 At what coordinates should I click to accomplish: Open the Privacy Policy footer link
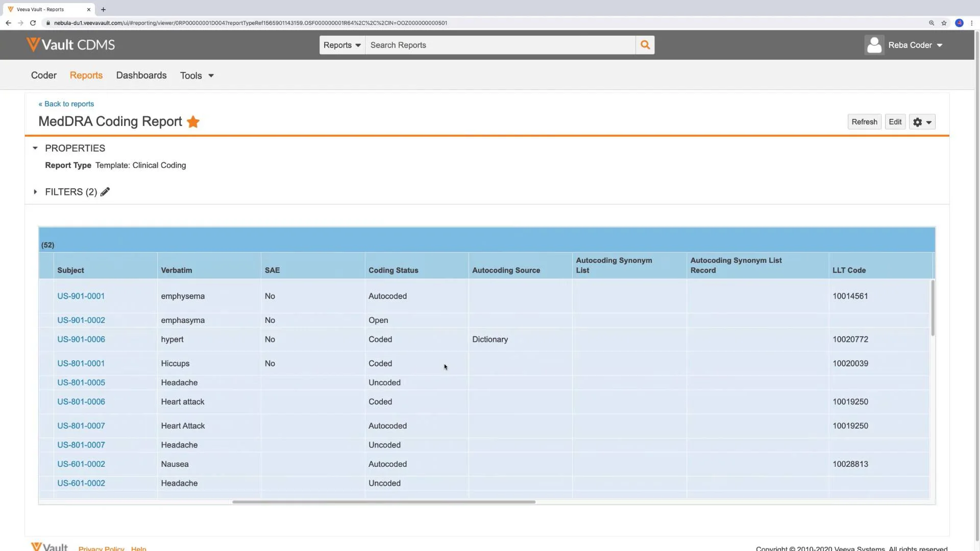coord(101,548)
